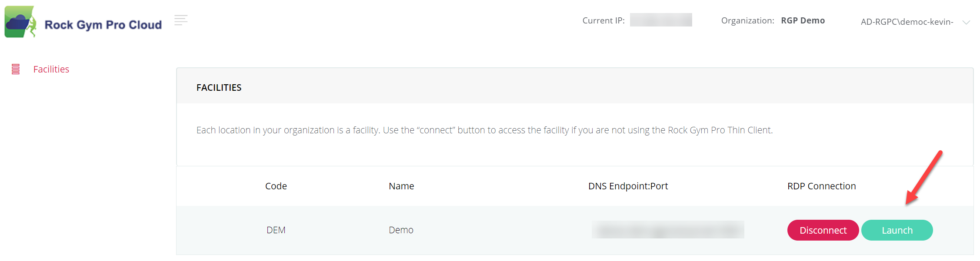
Task: Open the Facilities sidebar menu item
Action: (x=51, y=69)
